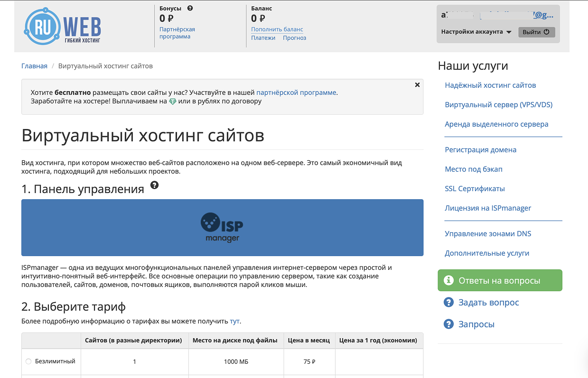
Task: Click the Выйти button
Action: [537, 32]
